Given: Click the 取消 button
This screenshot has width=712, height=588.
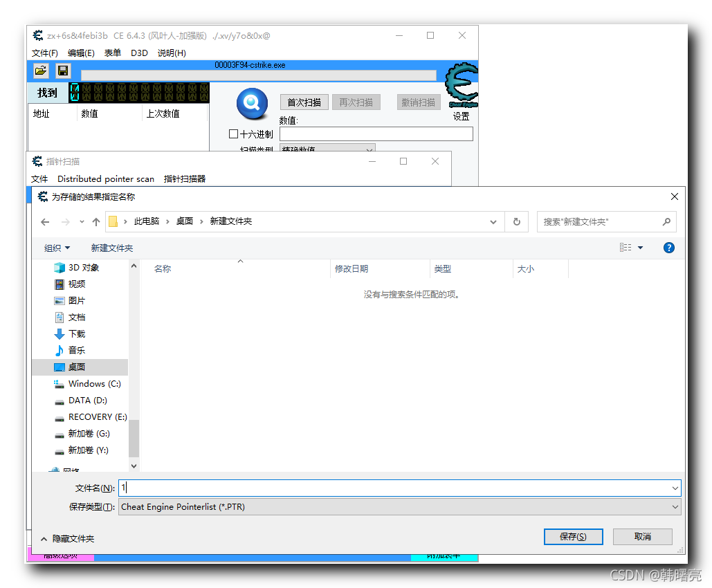Looking at the screenshot, I should click(x=643, y=537).
